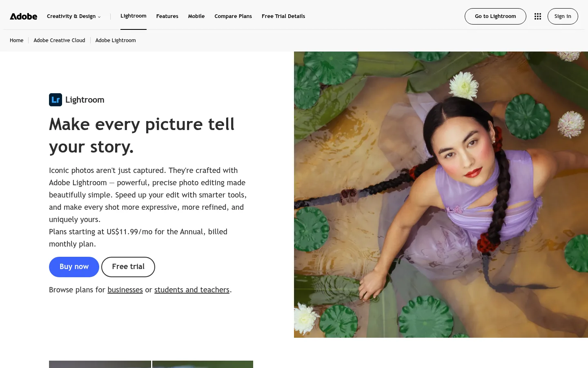Expand the Creativity & Design dropdown

73,16
